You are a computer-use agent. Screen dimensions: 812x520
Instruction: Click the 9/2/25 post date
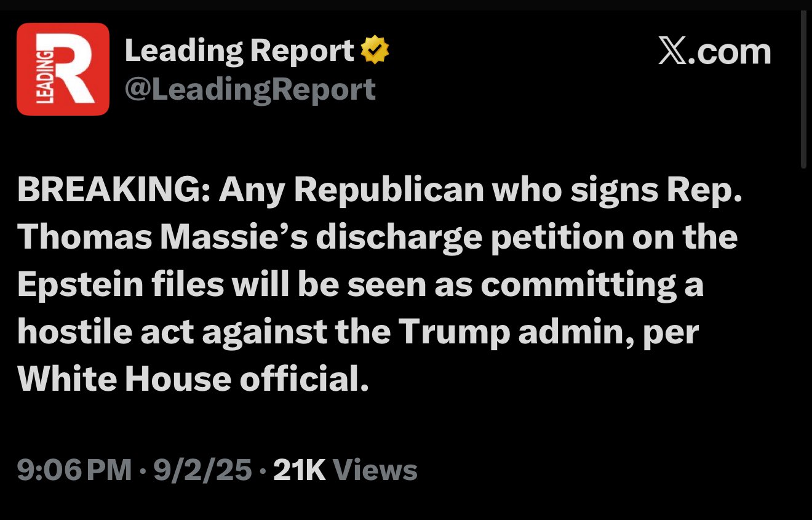click(203, 471)
